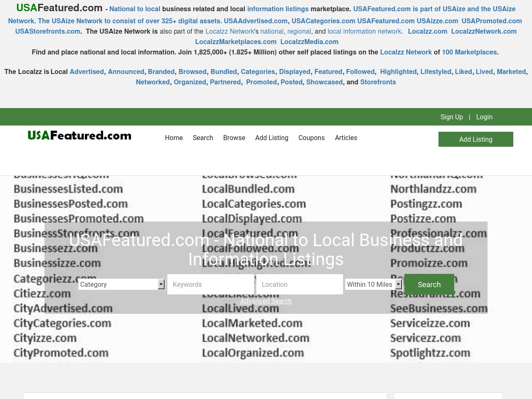Visit the USACategories.com link

point(323,21)
